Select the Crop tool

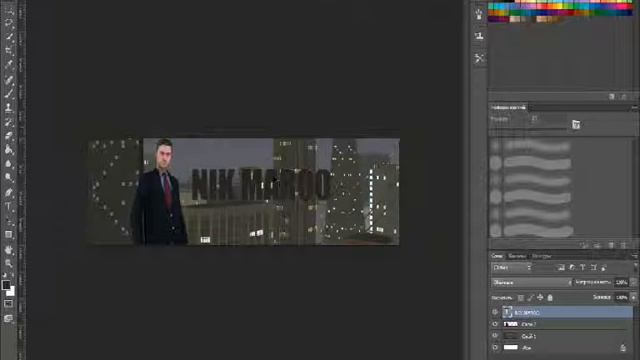[9, 51]
